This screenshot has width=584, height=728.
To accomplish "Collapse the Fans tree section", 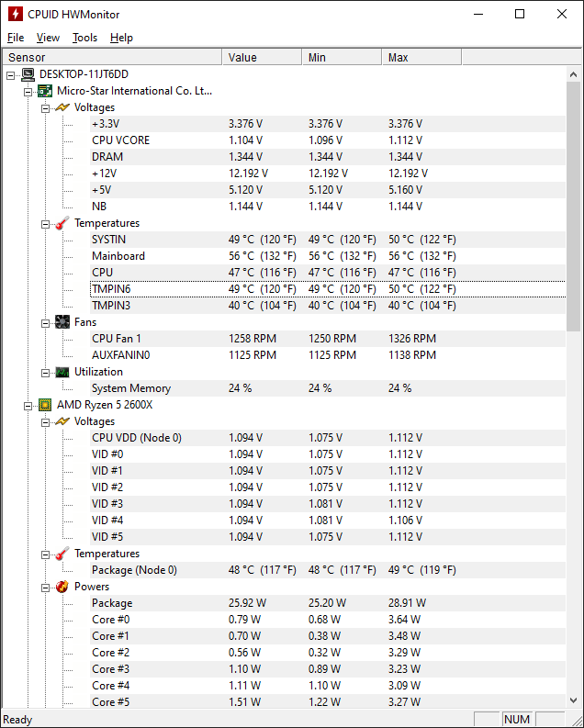I will coord(45,322).
